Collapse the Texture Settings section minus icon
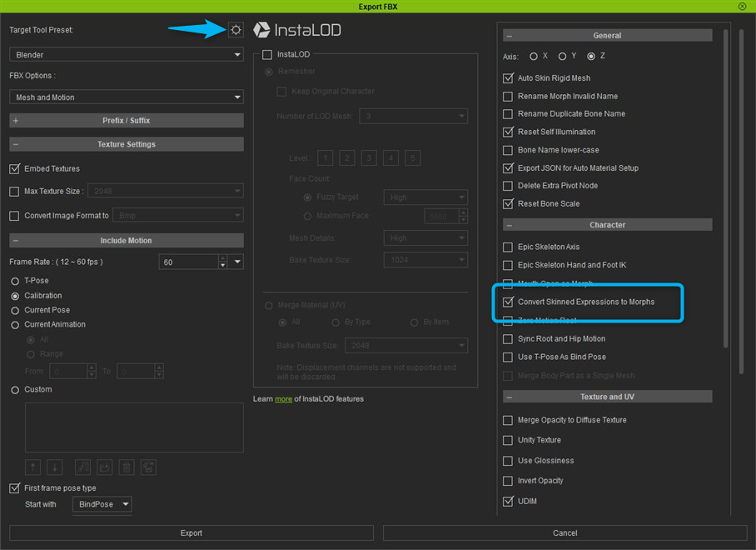Viewport: 756px width, 550px height. click(x=16, y=144)
